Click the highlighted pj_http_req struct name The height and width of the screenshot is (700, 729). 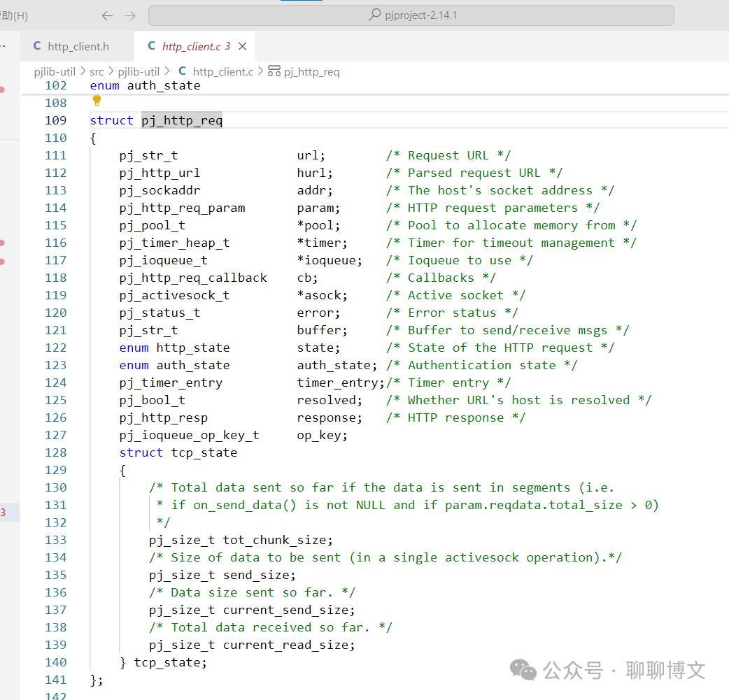point(182,120)
